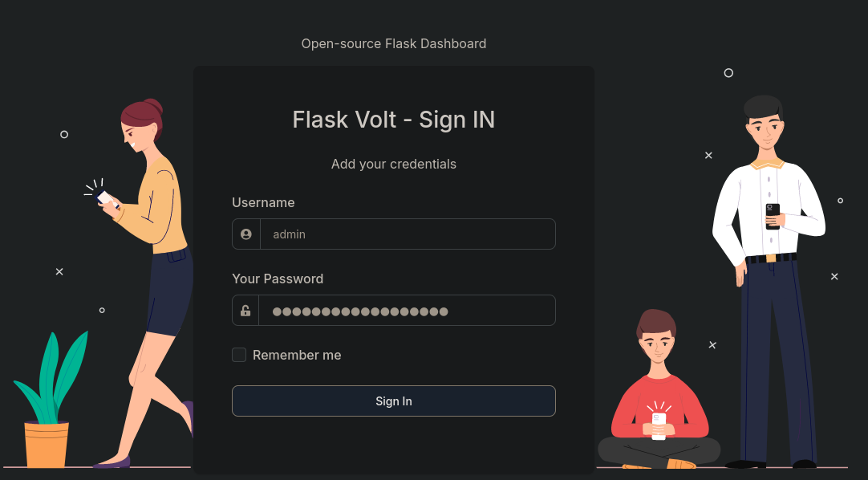The height and width of the screenshot is (480, 868).
Task: Enable the Remember me checkbox
Action: [x=238, y=355]
